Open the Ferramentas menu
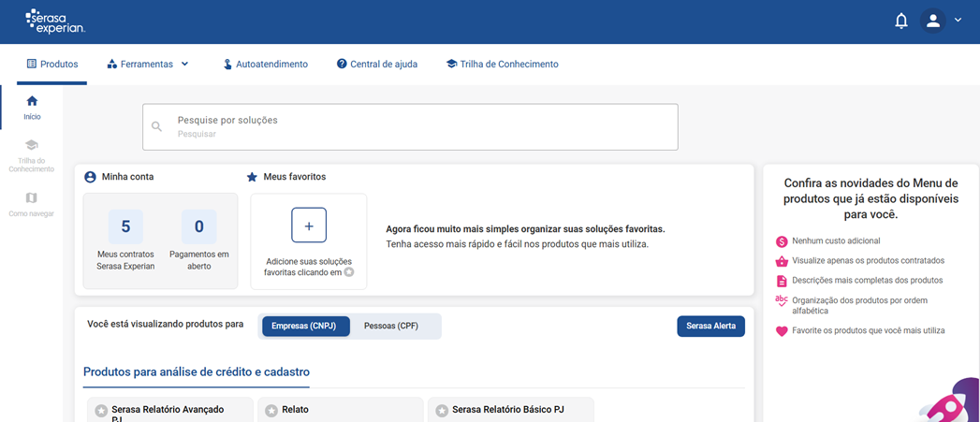Image resolution: width=980 pixels, height=422 pixels. click(x=148, y=64)
